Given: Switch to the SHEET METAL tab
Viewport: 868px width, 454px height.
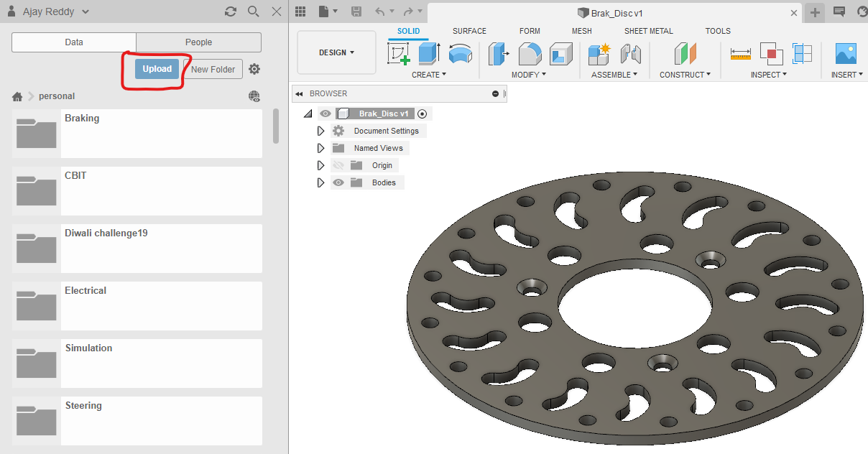Looking at the screenshot, I should pyautogui.click(x=649, y=31).
